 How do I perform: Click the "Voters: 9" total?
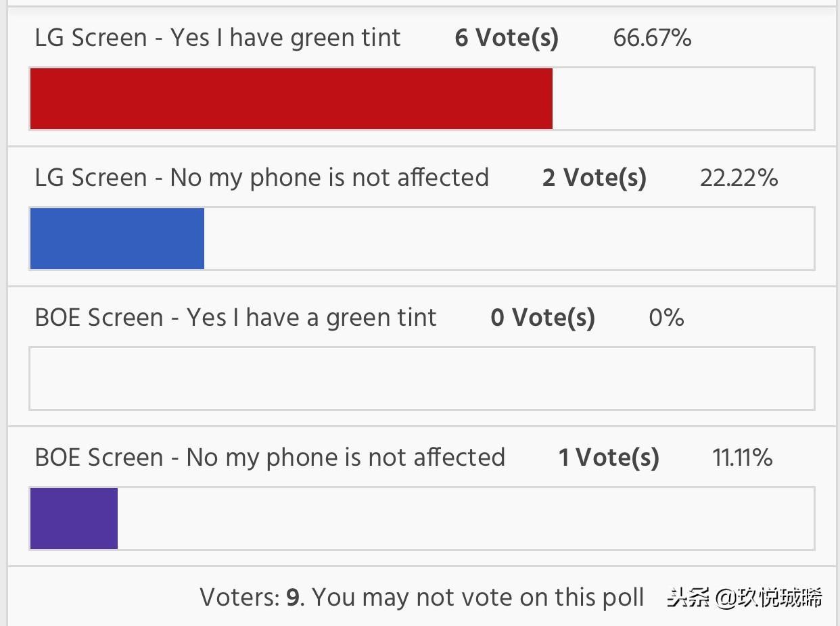[x=250, y=598]
